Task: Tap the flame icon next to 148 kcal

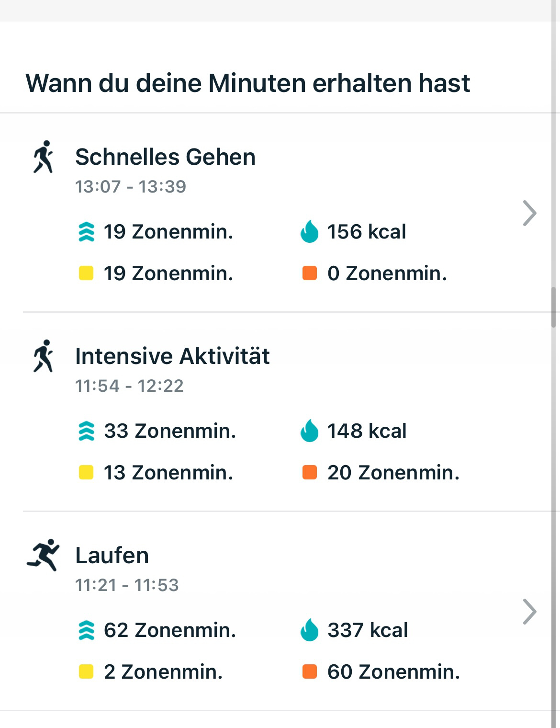Action: [309, 431]
